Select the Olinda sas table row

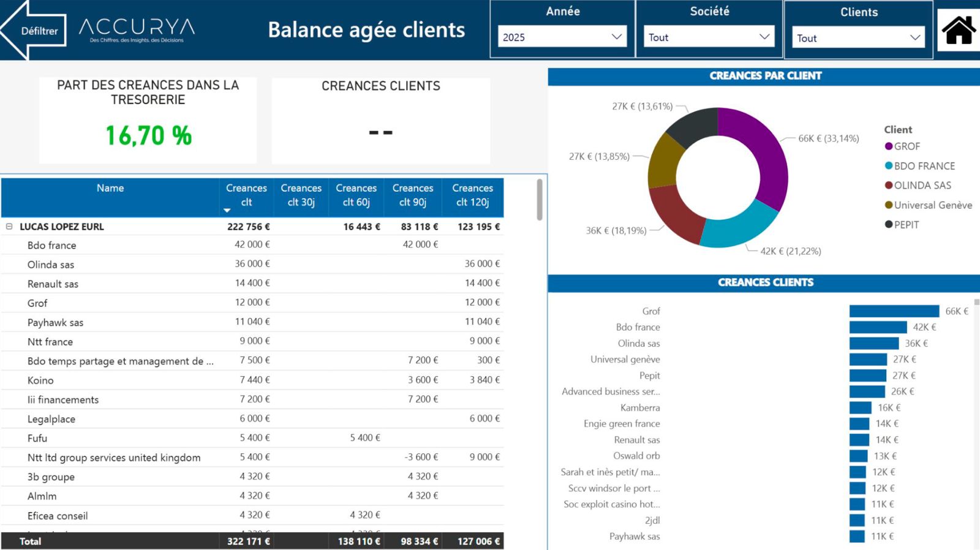[x=252, y=265]
